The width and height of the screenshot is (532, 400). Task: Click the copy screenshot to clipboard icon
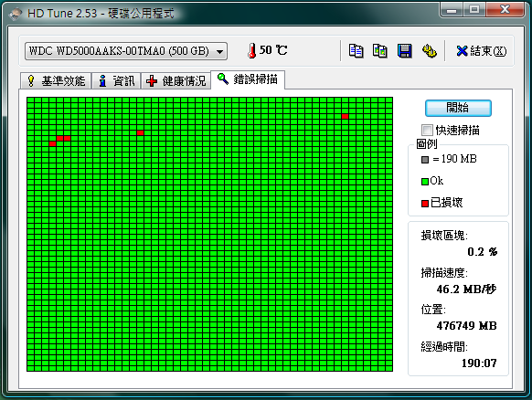pyautogui.click(x=380, y=51)
